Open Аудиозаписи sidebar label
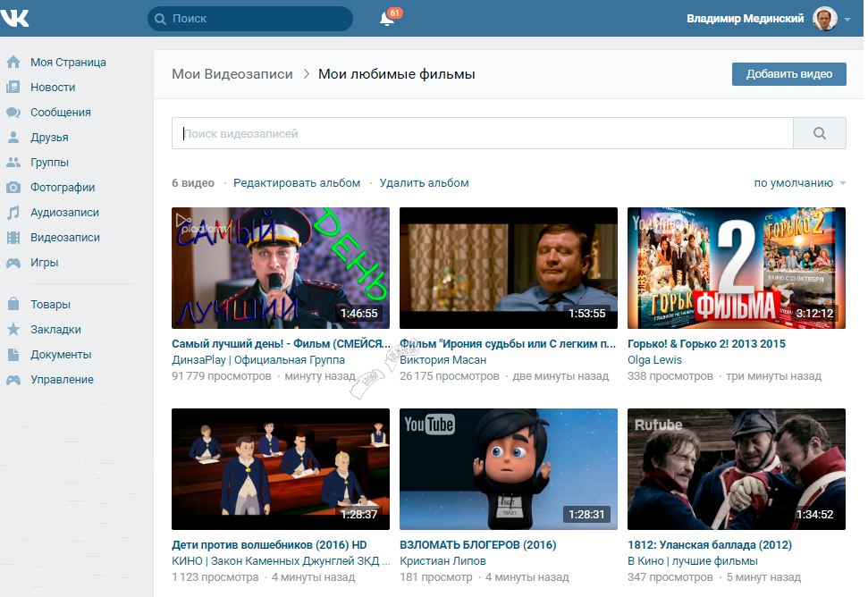This screenshot has height=597, width=868. tap(64, 213)
